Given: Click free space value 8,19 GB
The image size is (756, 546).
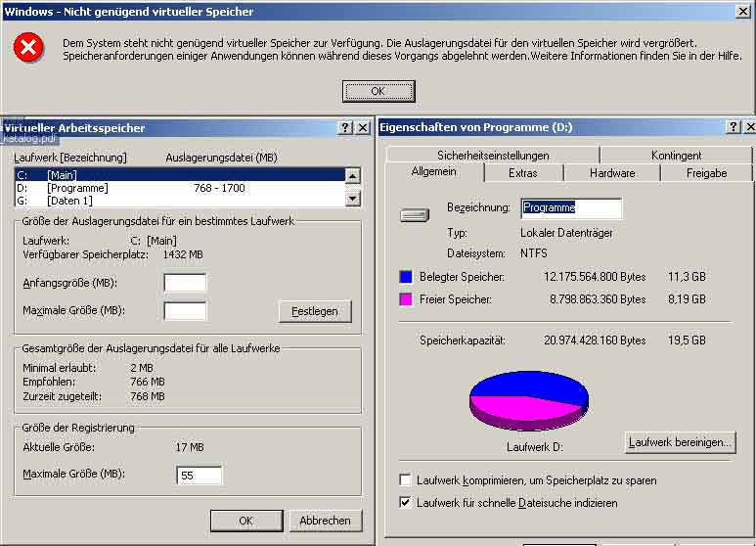Looking at the screenshot, I should coord(688,299).
